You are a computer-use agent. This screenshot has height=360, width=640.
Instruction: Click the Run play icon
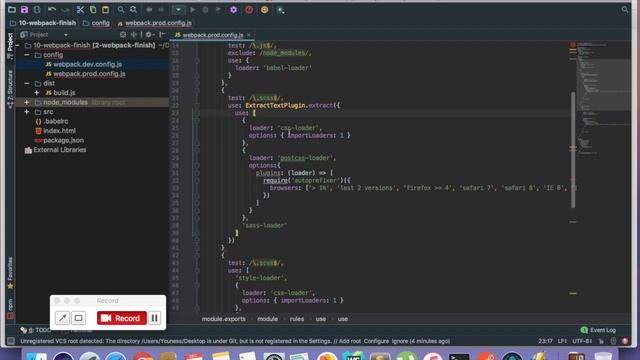tap(193, 10)
